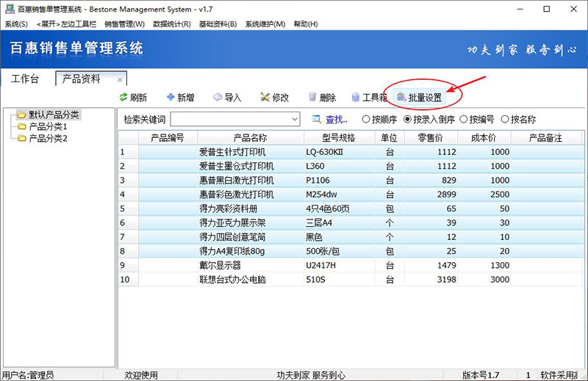Screen dimensions: 588x381
Task: Click the 批量设置 batch settings icon
Action: pyautogui.click(x=401, y=98)
